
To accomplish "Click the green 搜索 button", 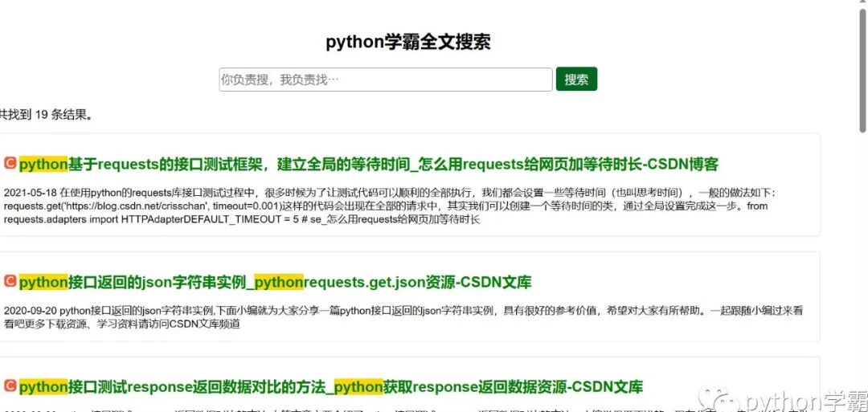I will coord(576,79).
